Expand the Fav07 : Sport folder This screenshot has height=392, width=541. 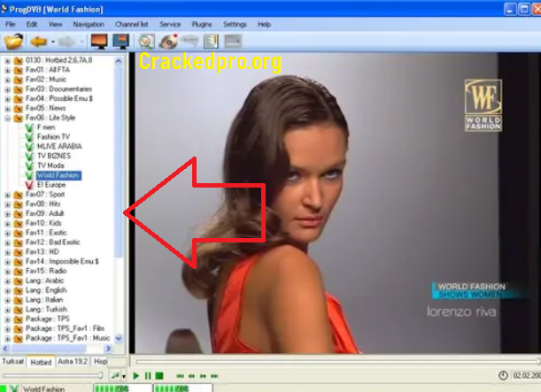(x=7, y=196)
